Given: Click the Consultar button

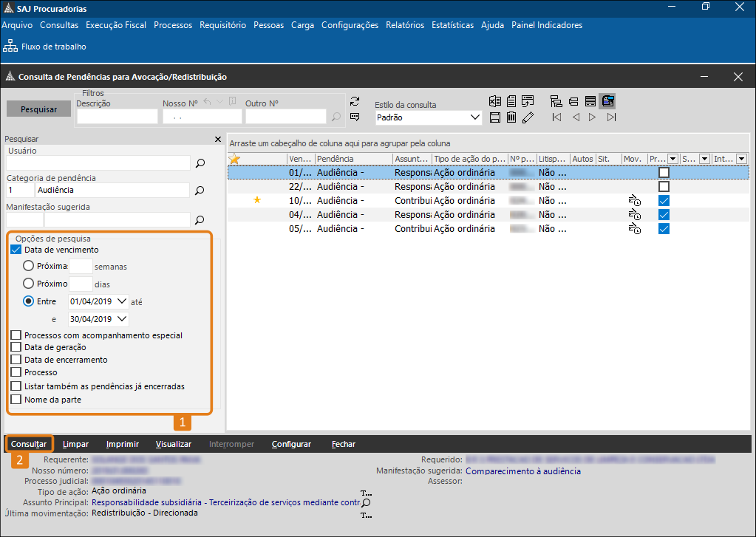Looking at the screenshot, I should (29, 444).
